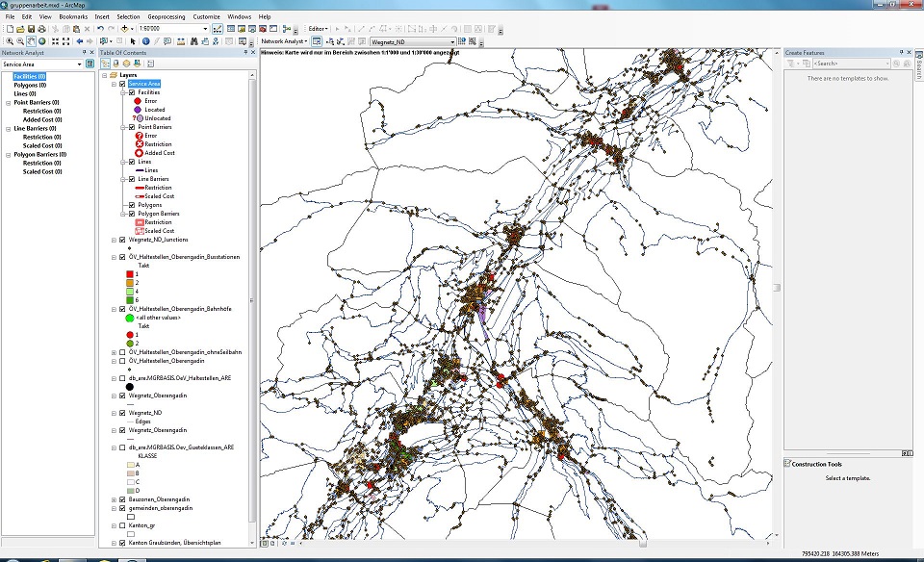
Task: Open the Network Analyst toolbar menu button
Action: (x=285, y=41)
